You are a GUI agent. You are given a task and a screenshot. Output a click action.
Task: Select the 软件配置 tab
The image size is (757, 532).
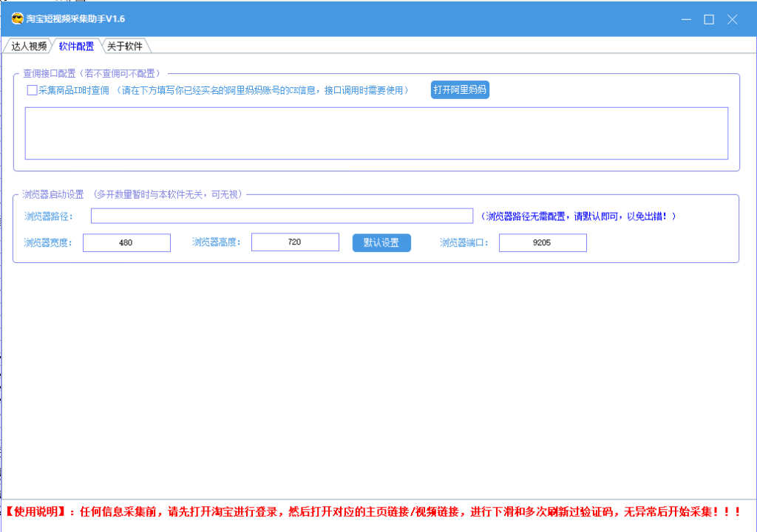[76, 46]
